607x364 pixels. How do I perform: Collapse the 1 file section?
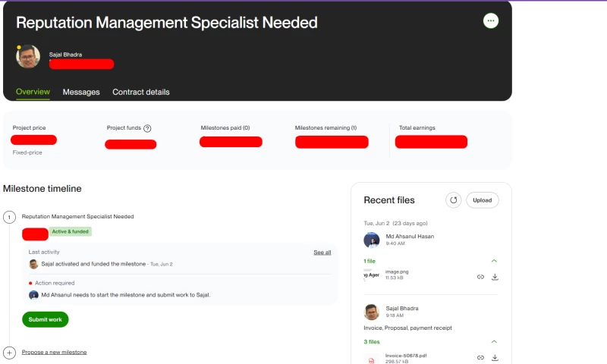tap(494, 261)
